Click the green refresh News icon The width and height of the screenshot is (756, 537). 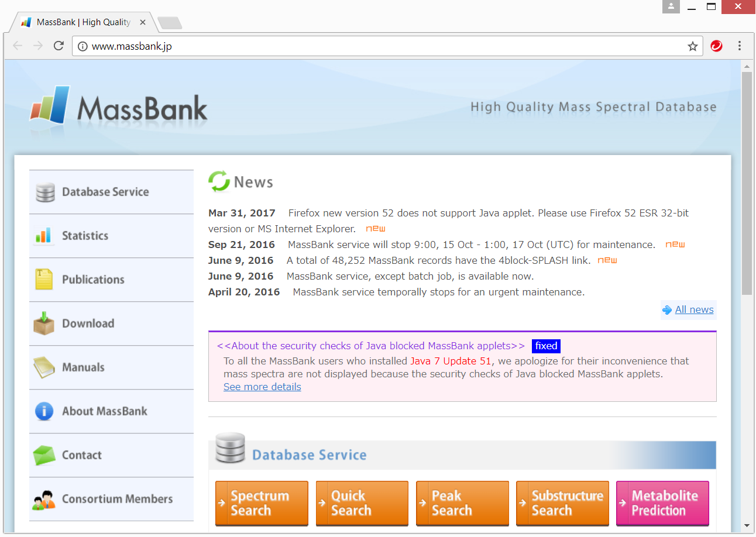pyautogui.click(x=219, y=181)
